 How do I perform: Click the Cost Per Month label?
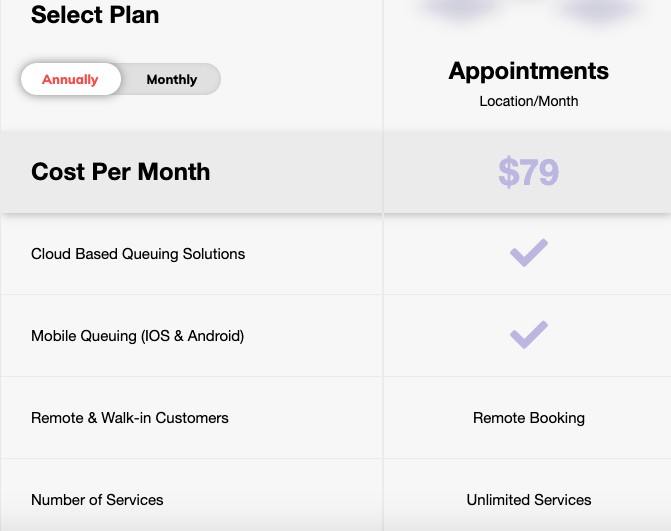[x=121, y=172]
